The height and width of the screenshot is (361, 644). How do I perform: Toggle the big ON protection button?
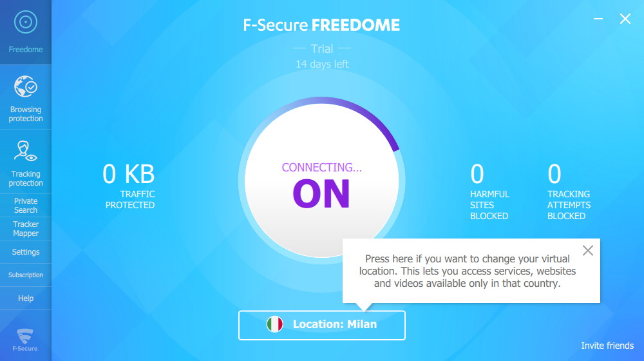(321, 181)
